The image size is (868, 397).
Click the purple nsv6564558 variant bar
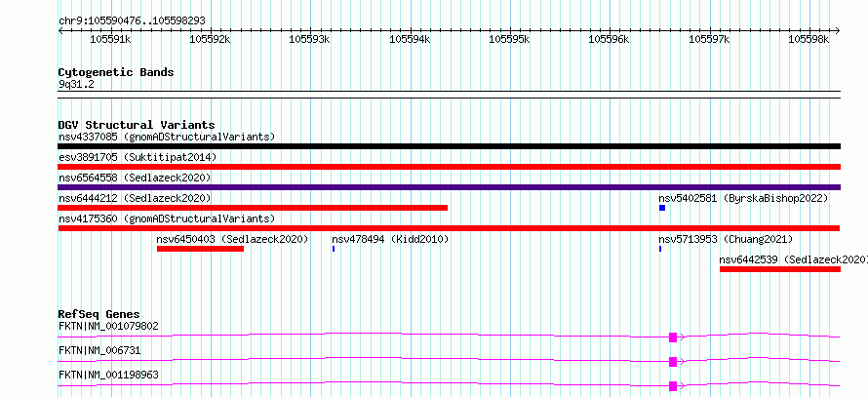click(x=449, y=187)
